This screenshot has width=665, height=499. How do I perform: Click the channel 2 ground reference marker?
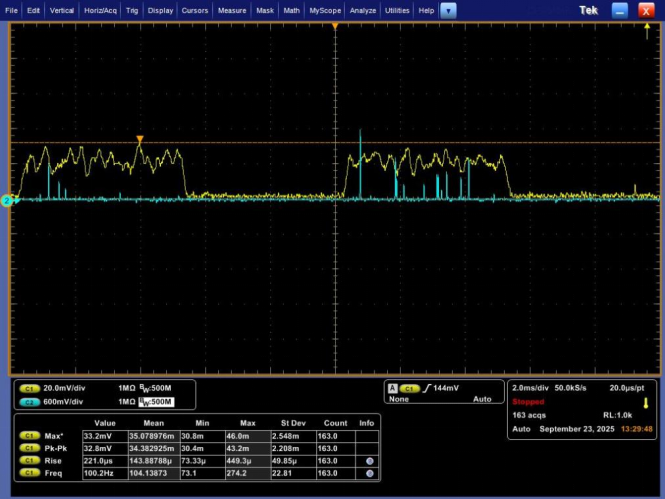[x=7, y=201]
